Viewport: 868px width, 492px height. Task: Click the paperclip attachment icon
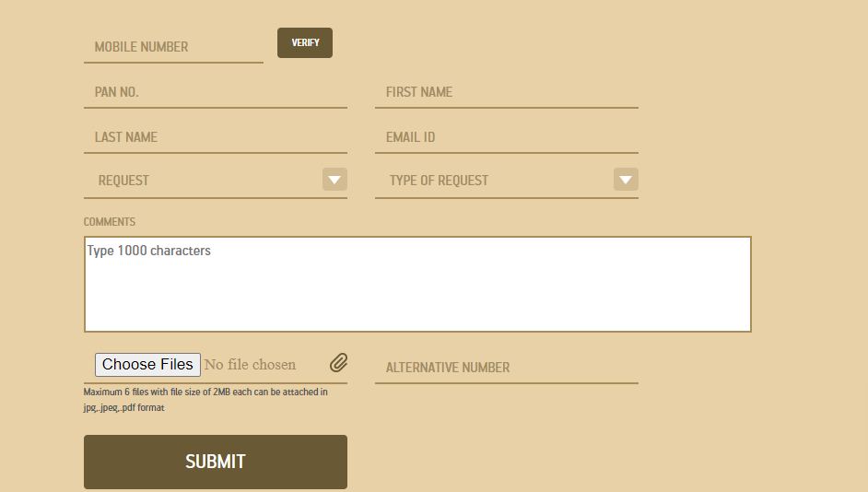(x=339, y=363)
